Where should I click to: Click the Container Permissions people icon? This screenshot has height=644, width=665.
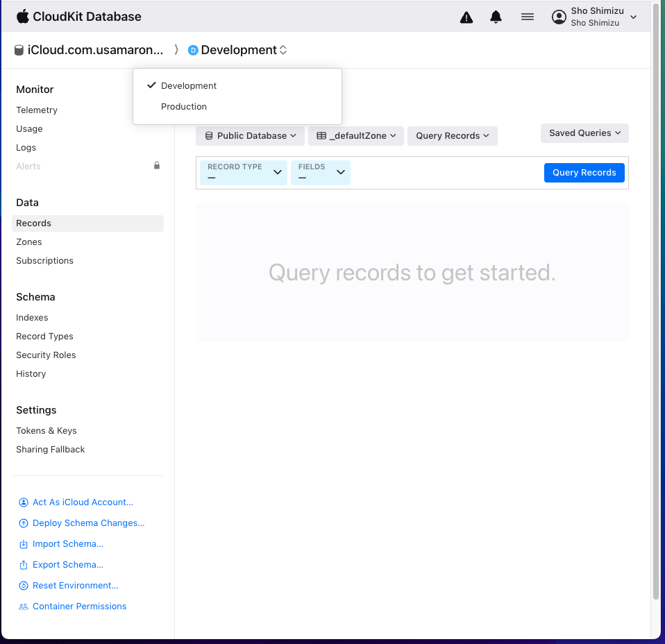24,607
